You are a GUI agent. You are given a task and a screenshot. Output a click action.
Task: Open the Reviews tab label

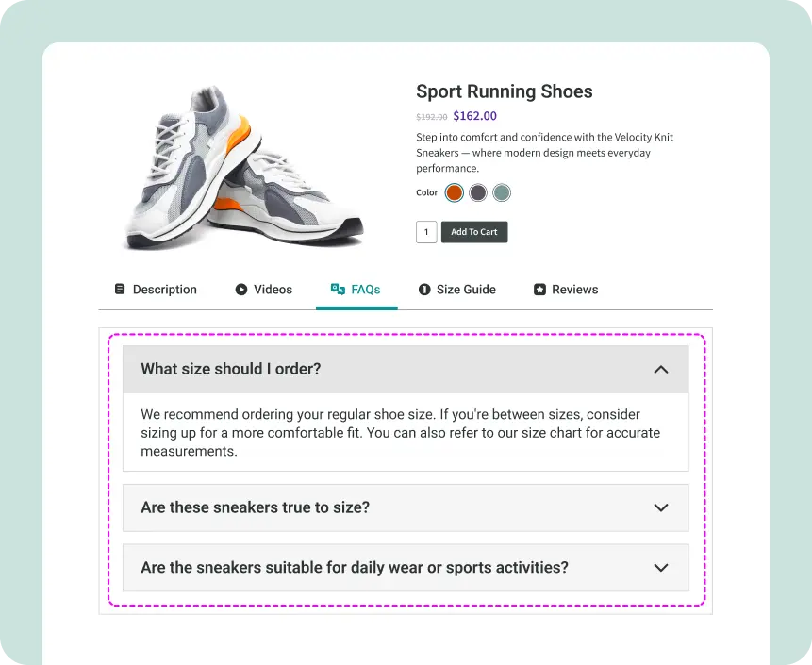pos(574,290)
